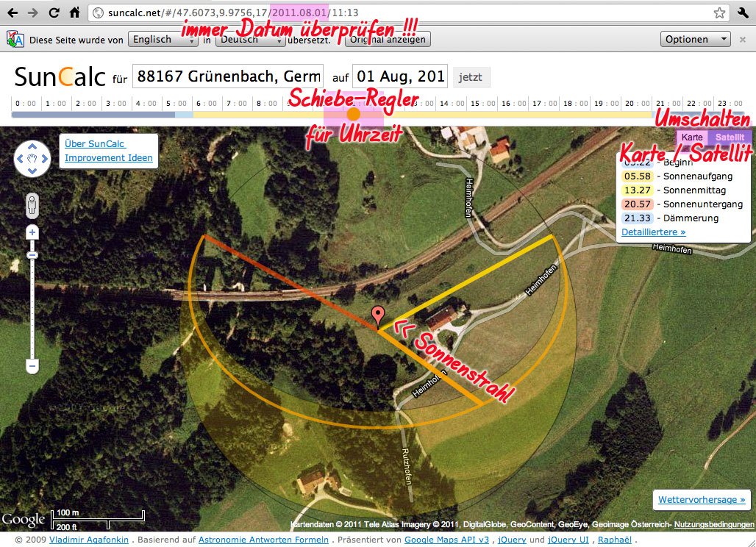Reload the page with the refresh icon
Image resolution: width=756 pixels, height=547 pixels.
54,13
